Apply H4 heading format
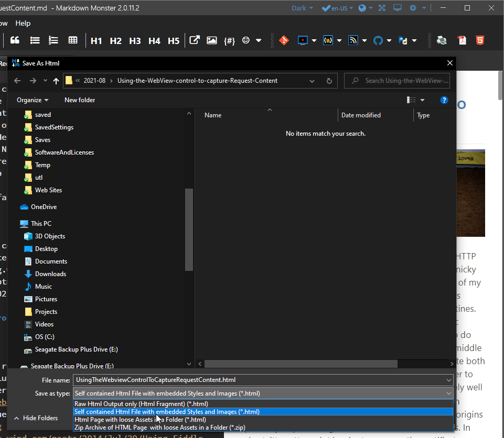The width and height of the screenshot is (504, 438). pos(154,41)
